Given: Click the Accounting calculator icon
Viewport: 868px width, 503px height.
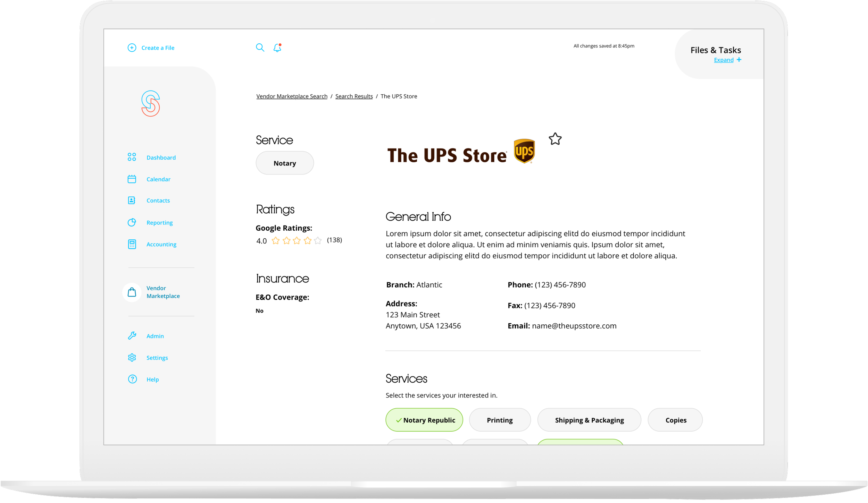Looking at the screenshot, I should pyautogui.click(x=132, y=244).
